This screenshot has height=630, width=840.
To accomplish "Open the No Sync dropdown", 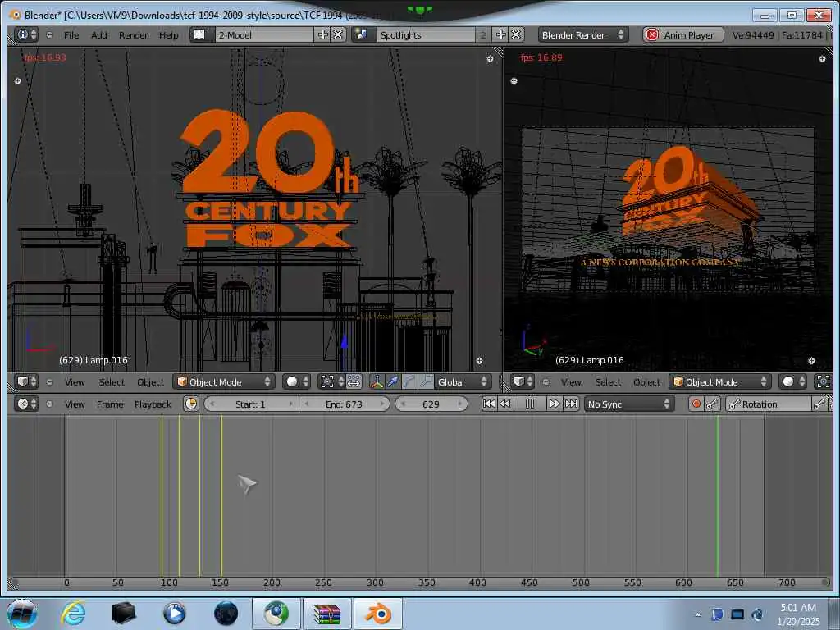I will [629, 404].
